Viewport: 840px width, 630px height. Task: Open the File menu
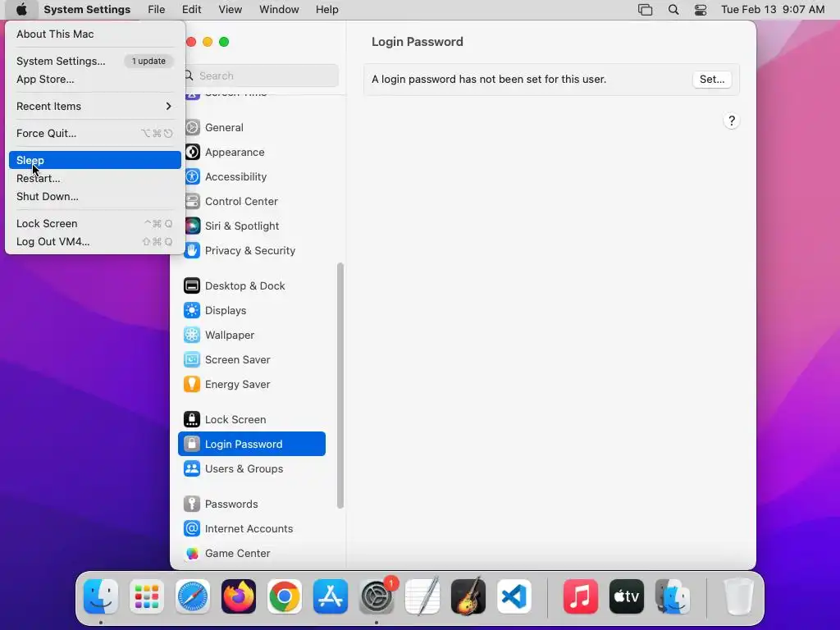click(157, 10)
